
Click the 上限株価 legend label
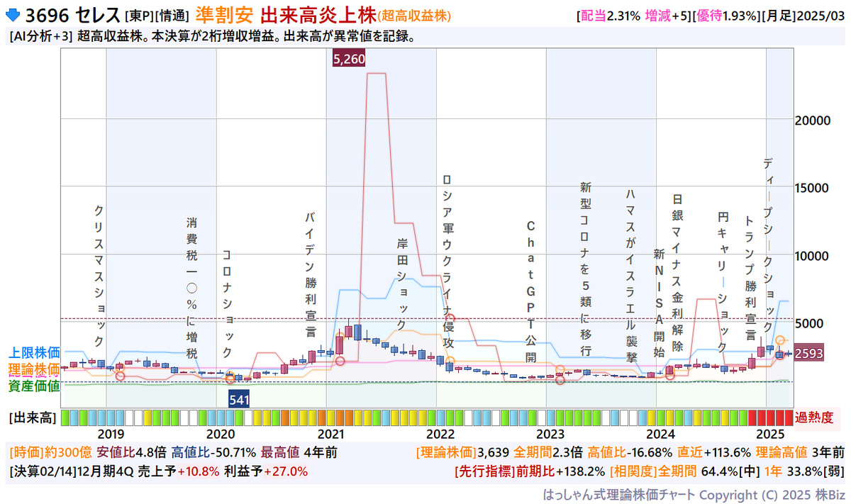[x=34, y=352]
